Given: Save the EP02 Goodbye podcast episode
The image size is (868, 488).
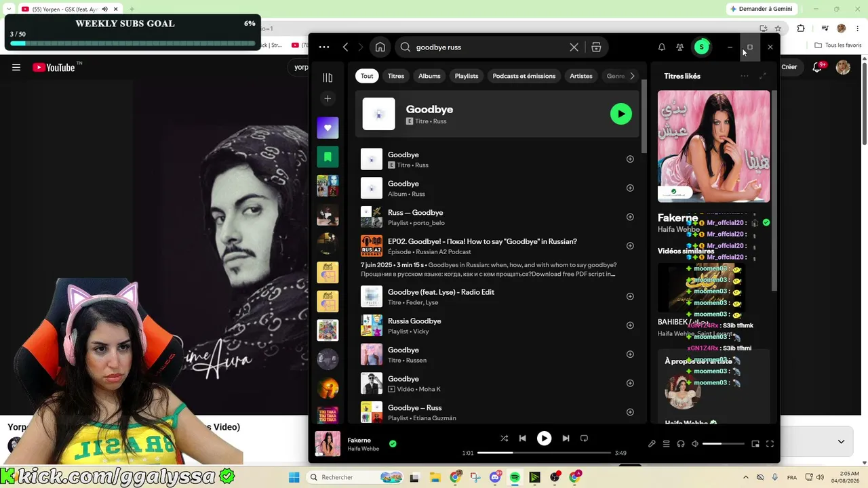Looking at the screenshot, I should (x=630, y=246).
